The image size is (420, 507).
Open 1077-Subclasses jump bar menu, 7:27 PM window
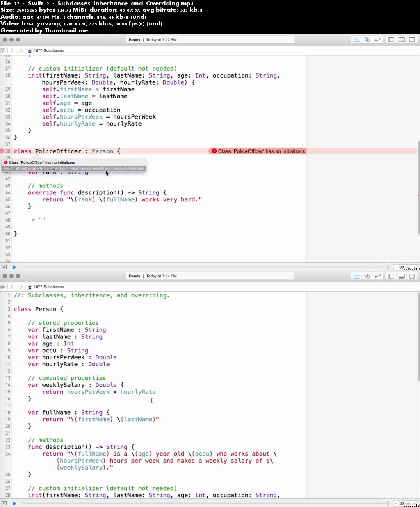(48, 50)
